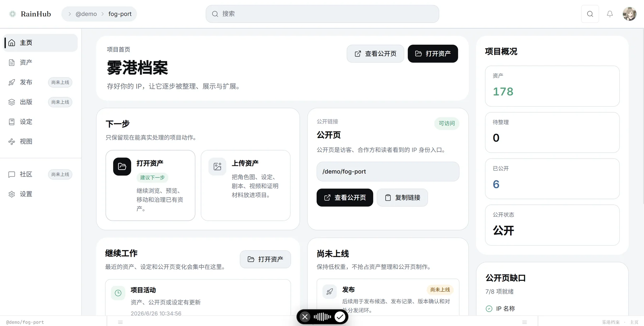Click the 尚未上线 badge beside sidebar 发布
Screen dimensions: 644x326
[60, 82]
